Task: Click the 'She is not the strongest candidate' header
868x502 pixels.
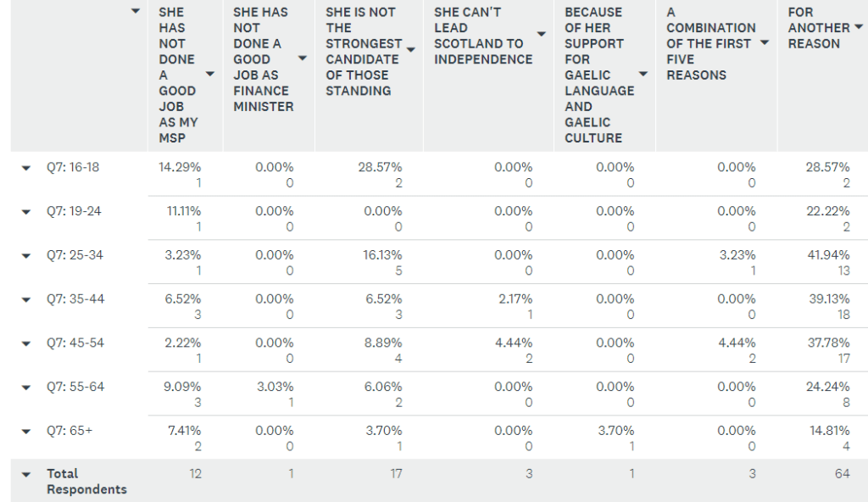Action: point(363,51)
